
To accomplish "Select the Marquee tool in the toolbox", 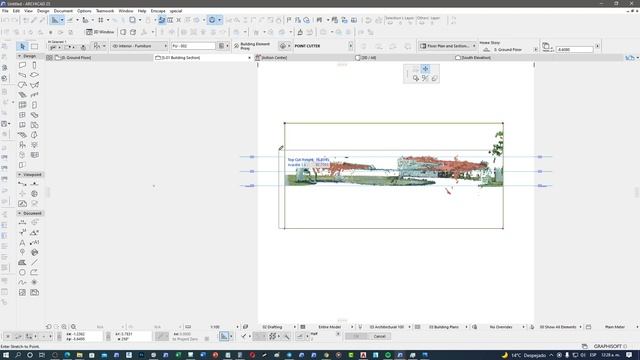I will (x=35, y=46).
